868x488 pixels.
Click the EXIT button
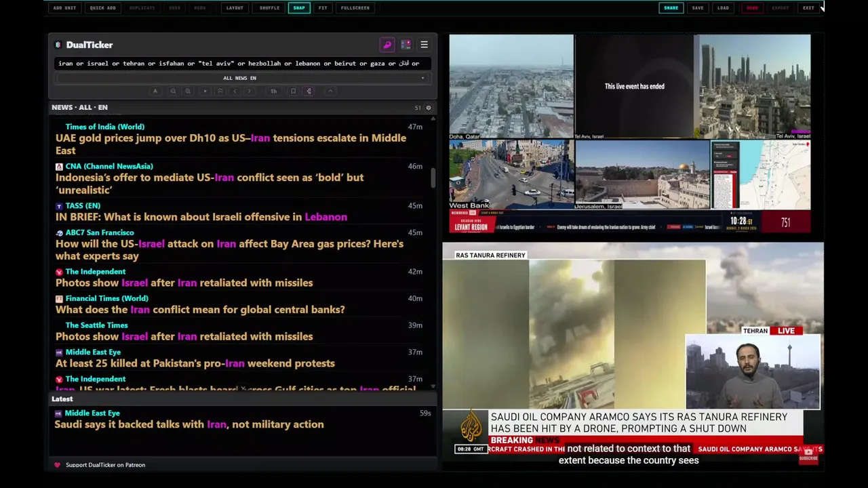click(x=808, y=8)
